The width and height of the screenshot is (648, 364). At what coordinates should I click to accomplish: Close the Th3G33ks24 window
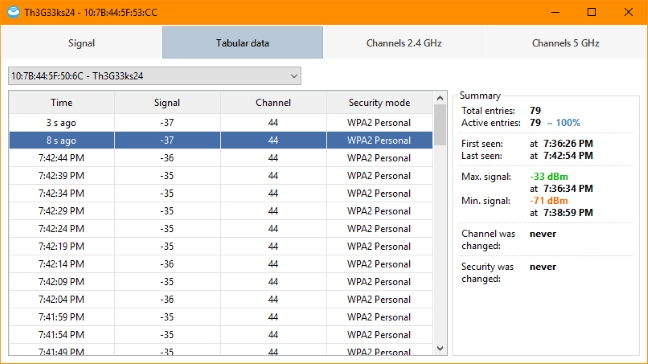click(x=628, y=12)
